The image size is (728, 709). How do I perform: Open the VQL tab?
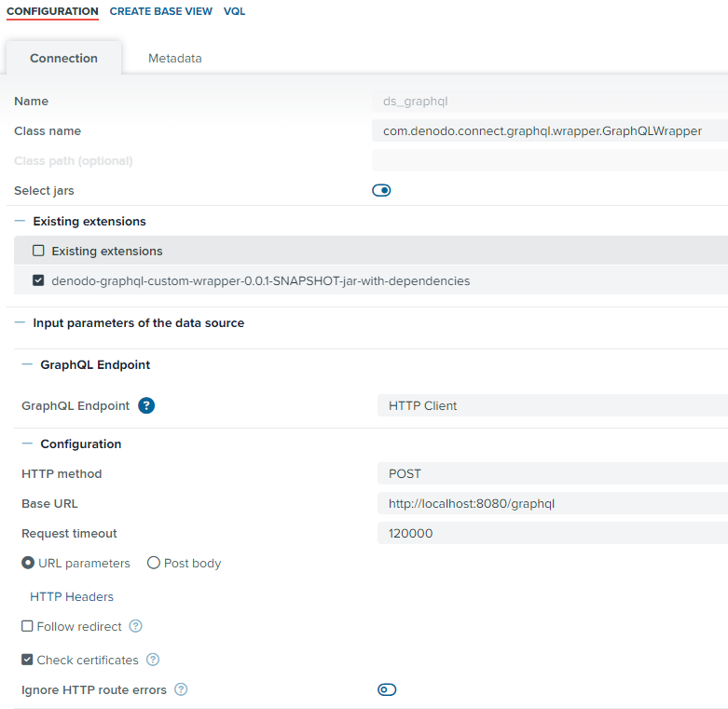pos(235,11)
